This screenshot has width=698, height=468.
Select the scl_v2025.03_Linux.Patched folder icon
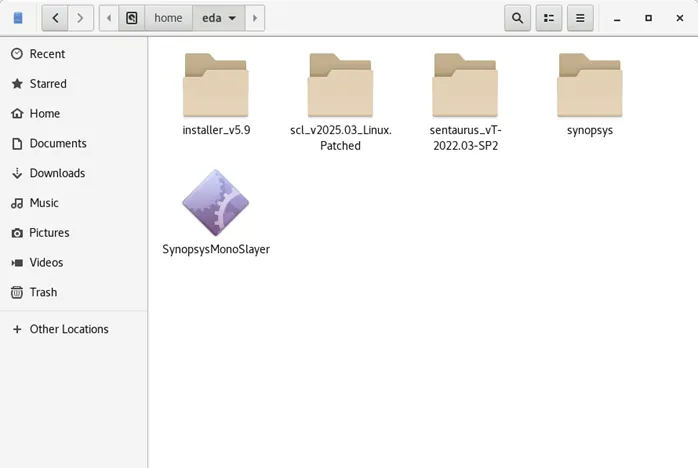click(341, 85)
